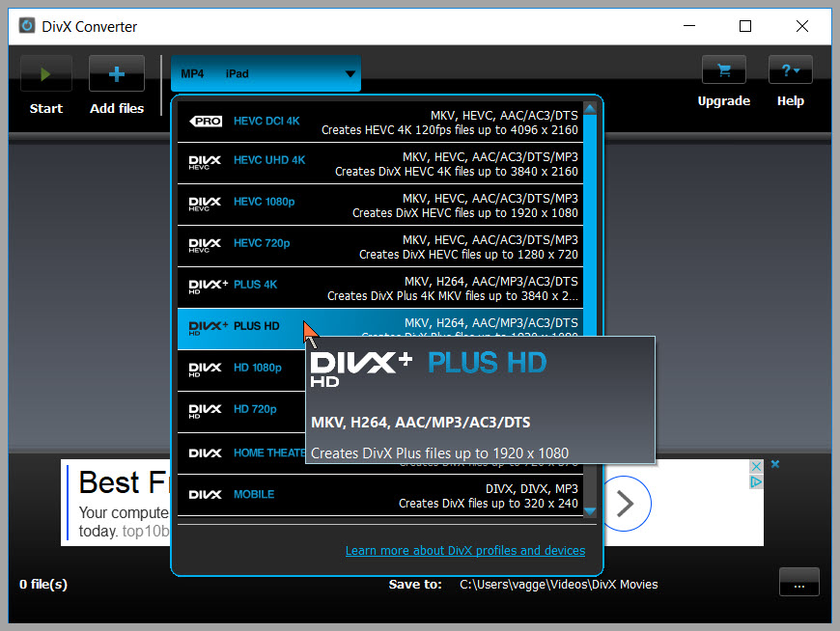Select the HEVC UHD 4K profile
Screen dimensions: 840x631
379,164
